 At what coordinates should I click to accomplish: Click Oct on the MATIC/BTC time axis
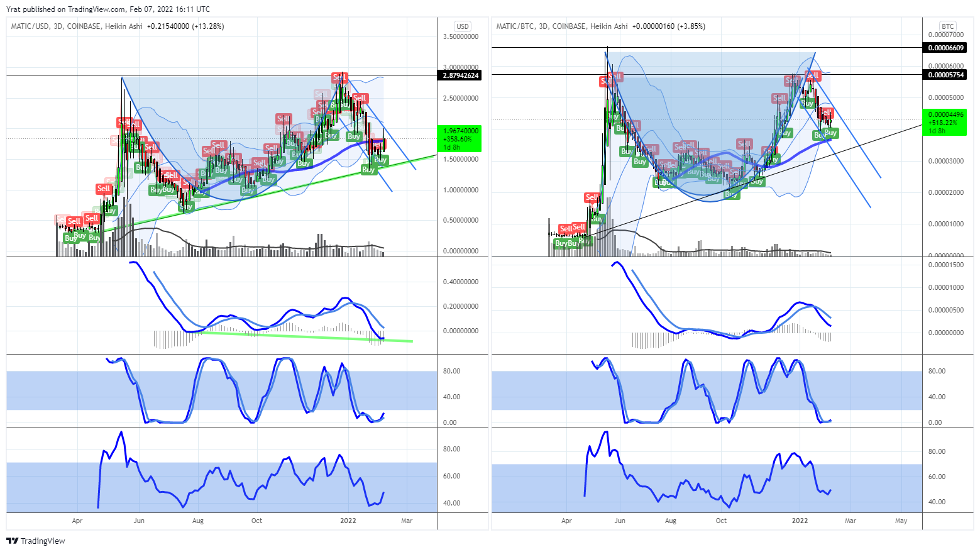pos(721,521)
